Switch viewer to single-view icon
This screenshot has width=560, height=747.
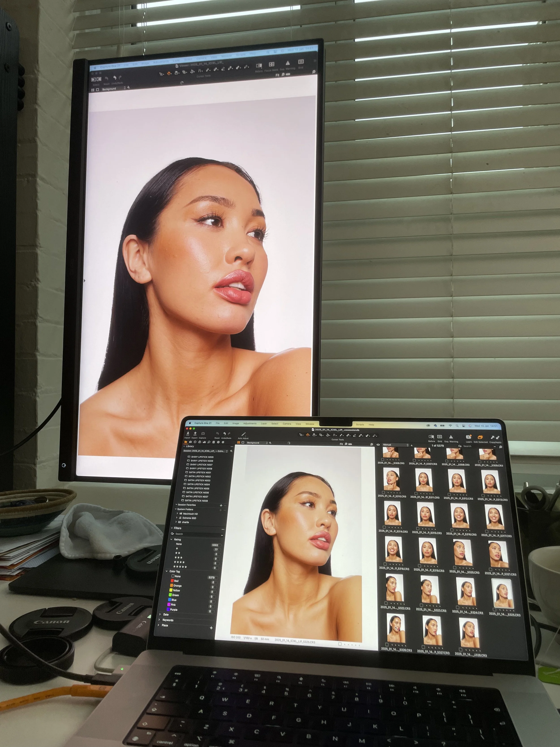(243, 442)
